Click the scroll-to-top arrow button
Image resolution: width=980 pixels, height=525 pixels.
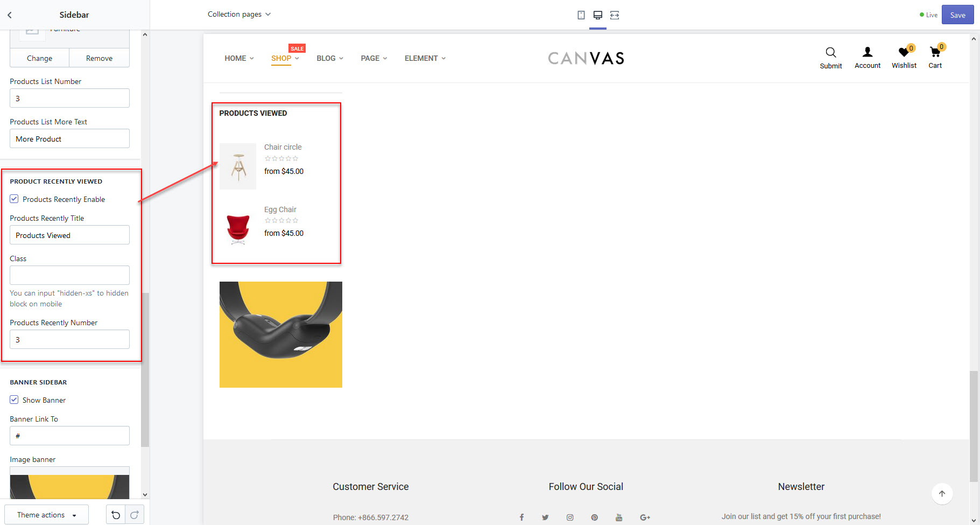(942, 494)
